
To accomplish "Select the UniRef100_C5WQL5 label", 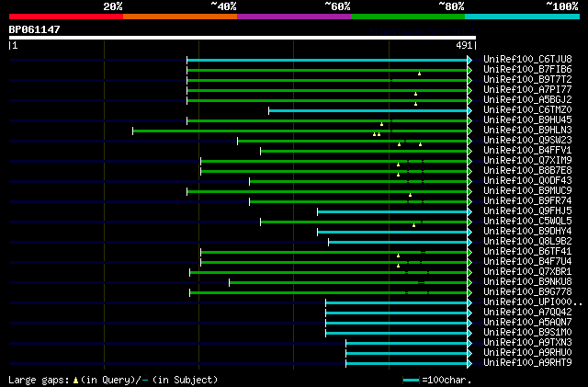I will pyautogui.click(x=527, y=222).
